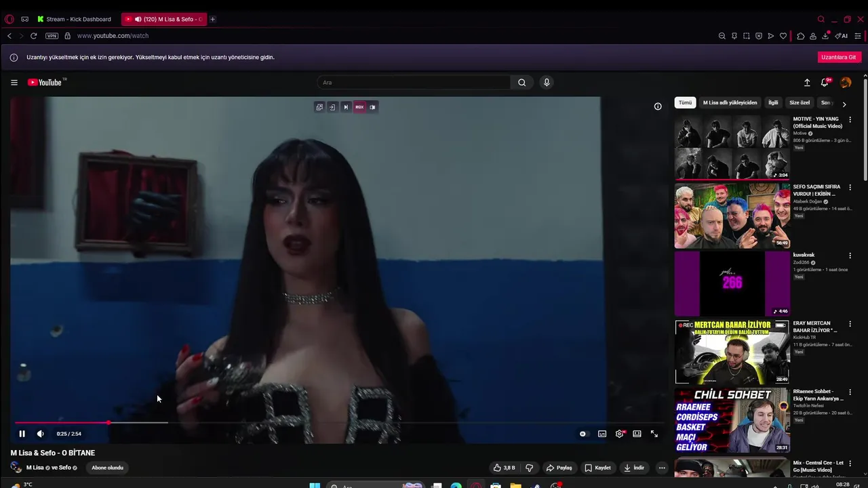Image resolution: width=868 pixels, height=488 pixels.
Task: Click the search magnifier button
Action: 522,83
